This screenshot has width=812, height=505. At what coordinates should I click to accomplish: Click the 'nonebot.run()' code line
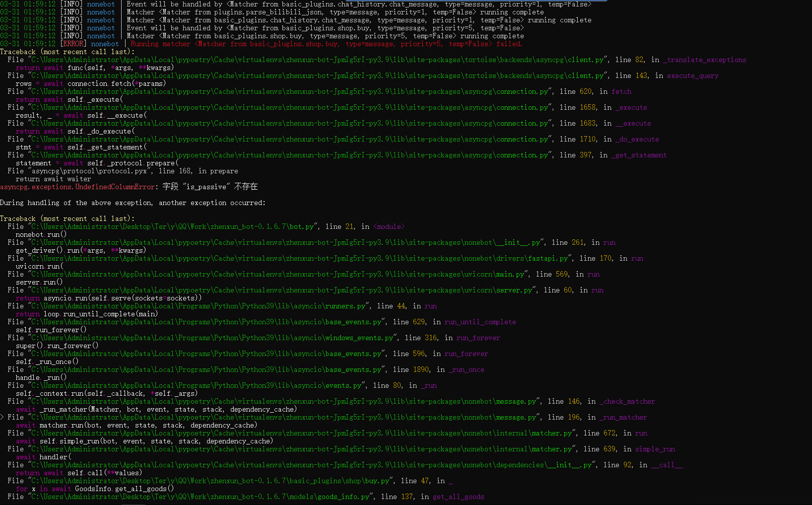coord(41,234)
